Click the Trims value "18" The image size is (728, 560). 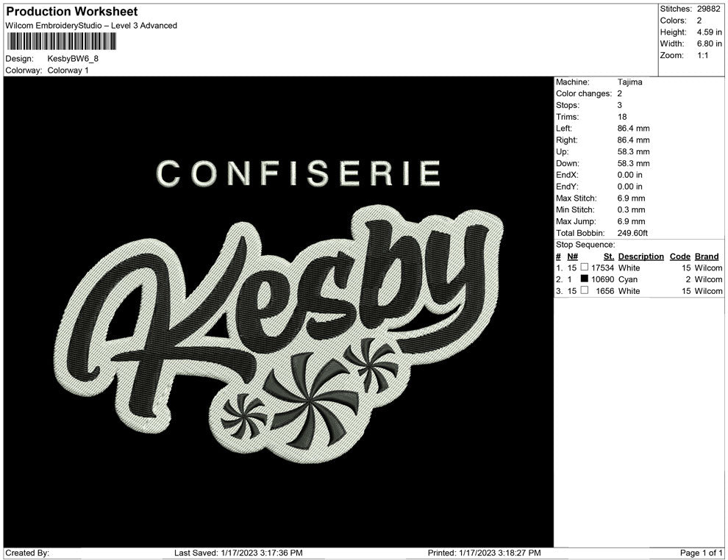(x=622, y=116)
